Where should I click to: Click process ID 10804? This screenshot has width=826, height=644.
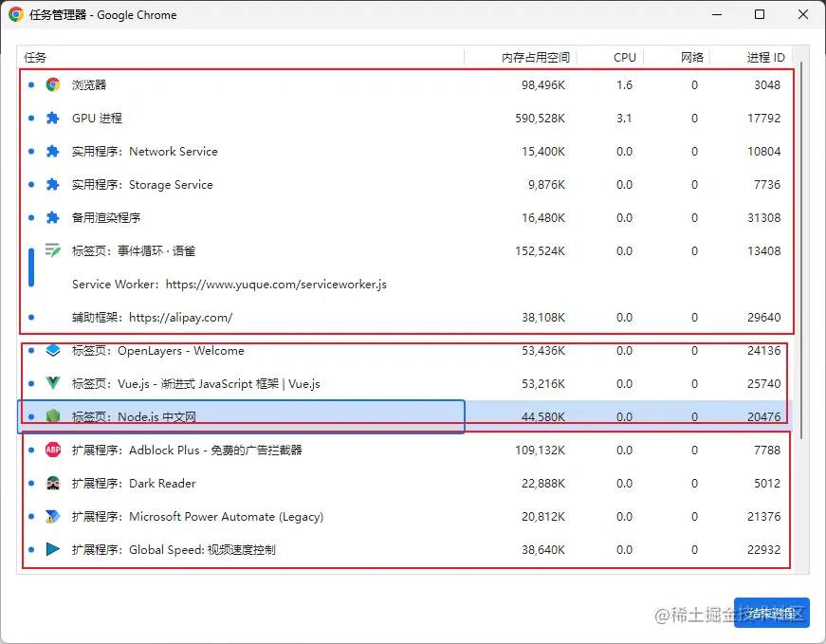click(x=763, y=151)
